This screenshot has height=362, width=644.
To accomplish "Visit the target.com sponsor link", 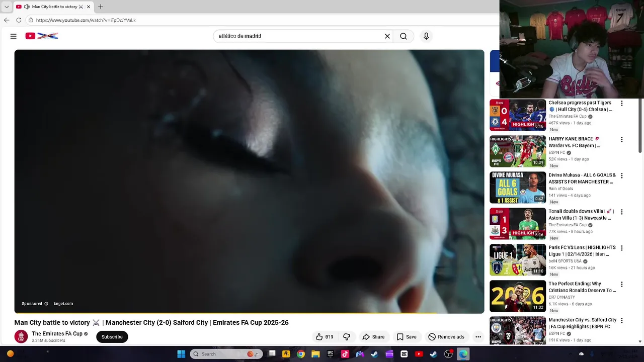I will pos(63,304).
